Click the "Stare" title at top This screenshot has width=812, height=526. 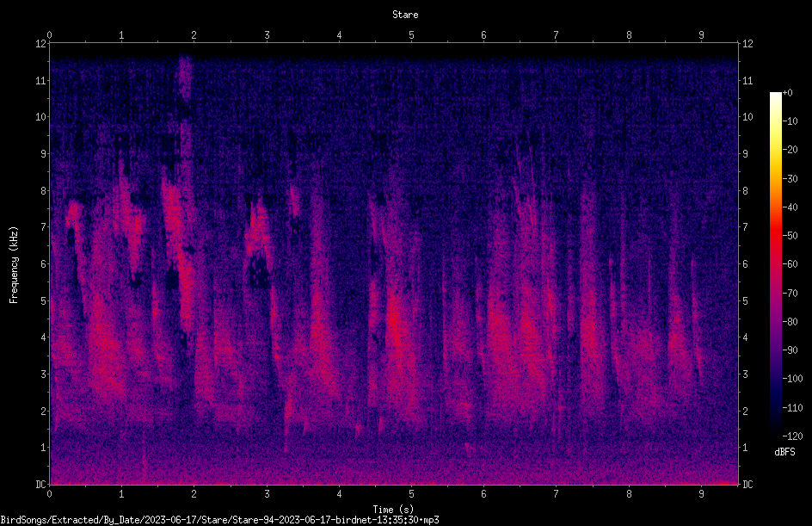405,15
